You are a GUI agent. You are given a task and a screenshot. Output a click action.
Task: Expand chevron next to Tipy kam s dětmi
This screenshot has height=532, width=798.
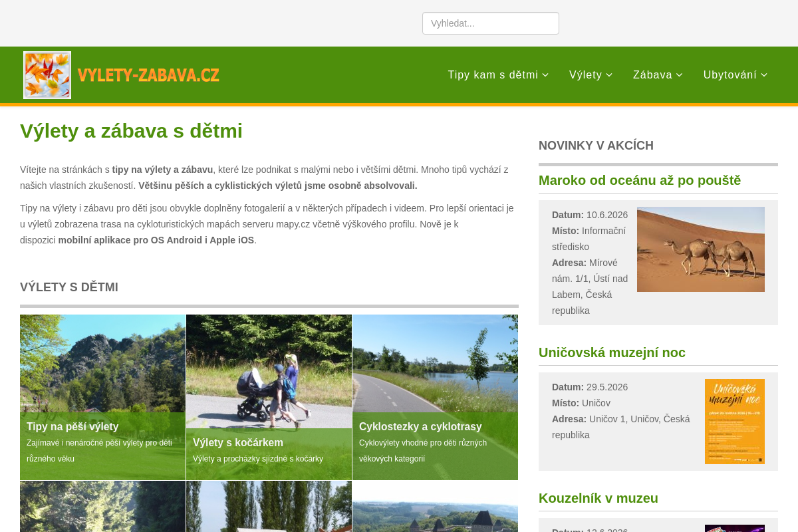pos(545,75)
